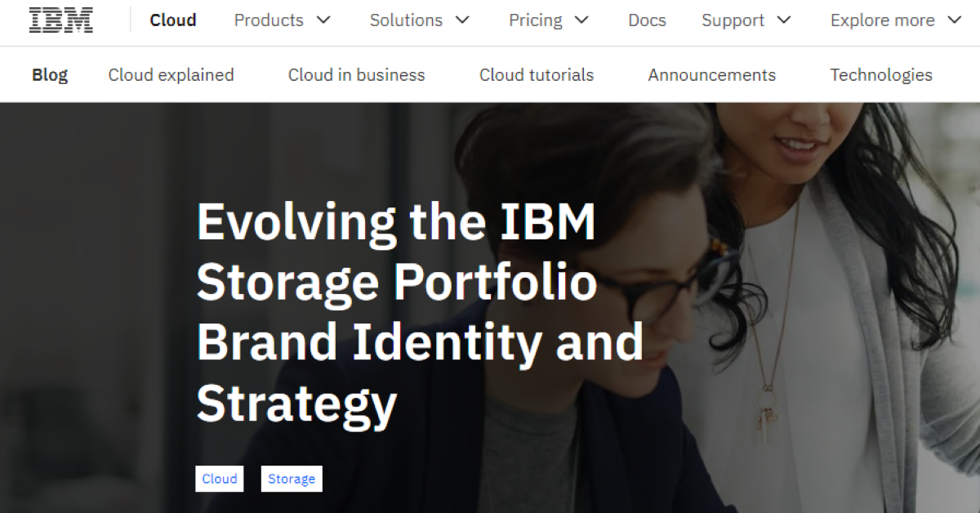Open the Docs menu item
Screen dimensions: 980x513
[648, 20]
